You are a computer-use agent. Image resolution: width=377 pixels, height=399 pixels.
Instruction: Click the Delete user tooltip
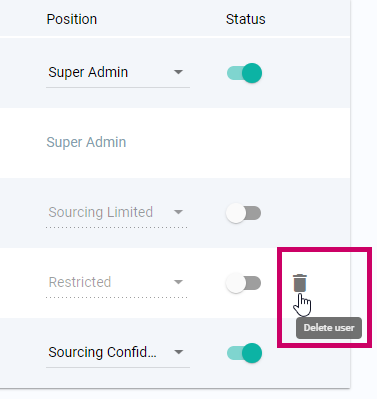tap(329, 328)
